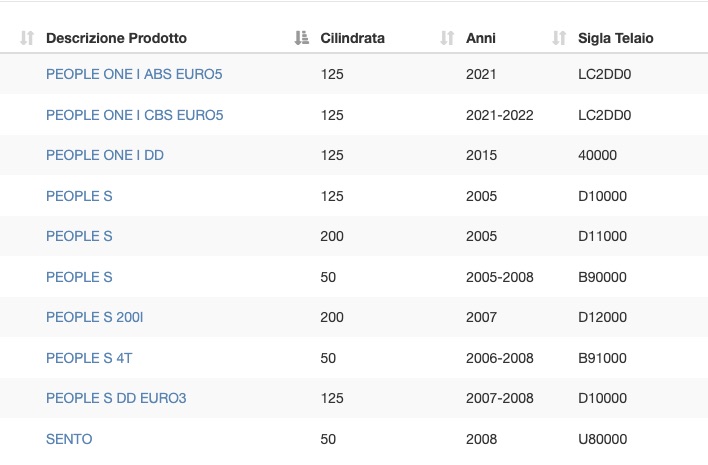This screenshot has width=708, height=465.
Task: Open PEOPLE S 200 with frame D11000
Action: point(79,236)
